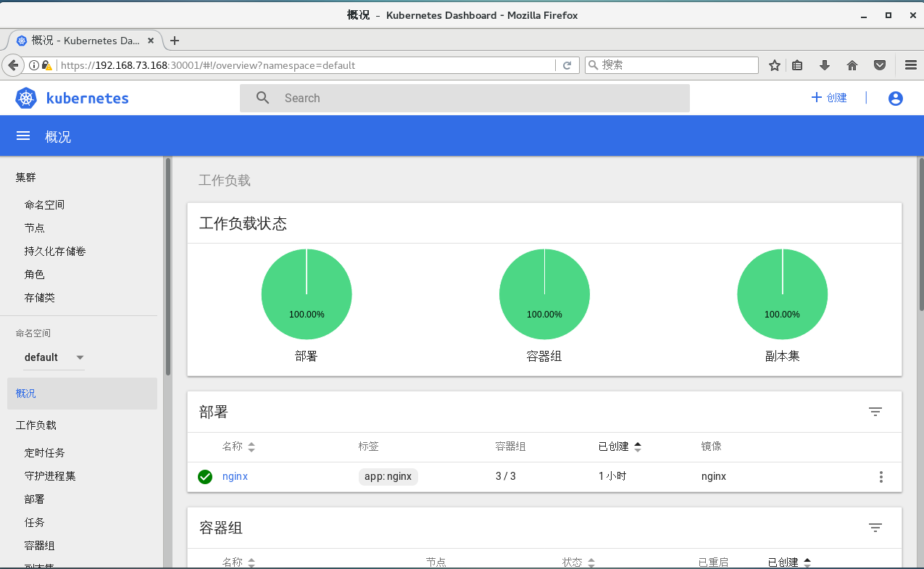This screenshot has height=569, width=924.
Task: Select 节点 from the cluster sidebar
Action: pyautogui.click(x=34, y=228)
